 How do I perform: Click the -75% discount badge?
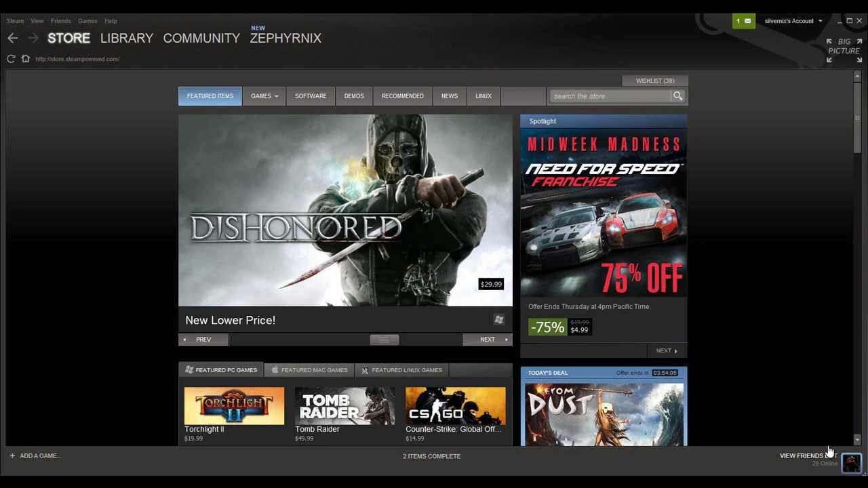point(547,327)
